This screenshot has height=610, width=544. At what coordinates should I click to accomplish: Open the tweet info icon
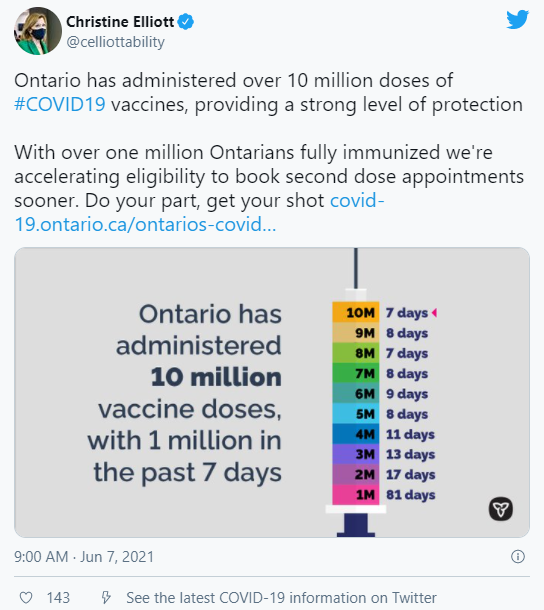(x=518, y=556)
